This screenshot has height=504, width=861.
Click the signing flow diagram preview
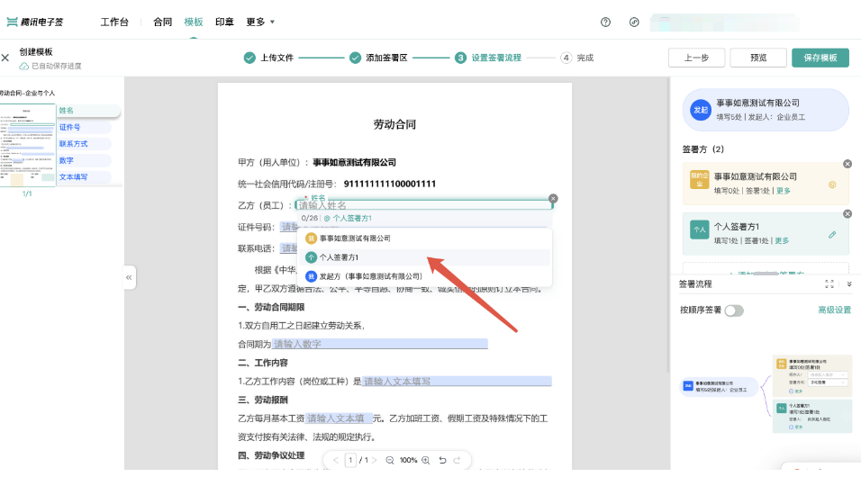(766, 393)
